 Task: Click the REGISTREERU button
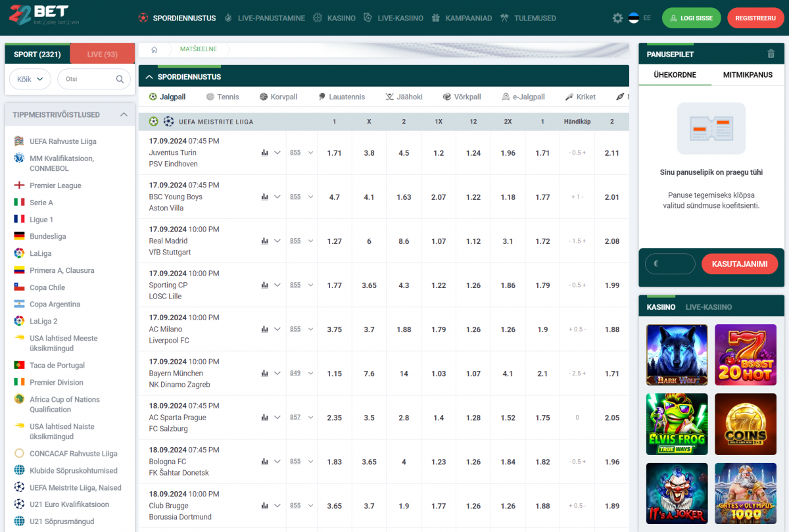[755, 18]
